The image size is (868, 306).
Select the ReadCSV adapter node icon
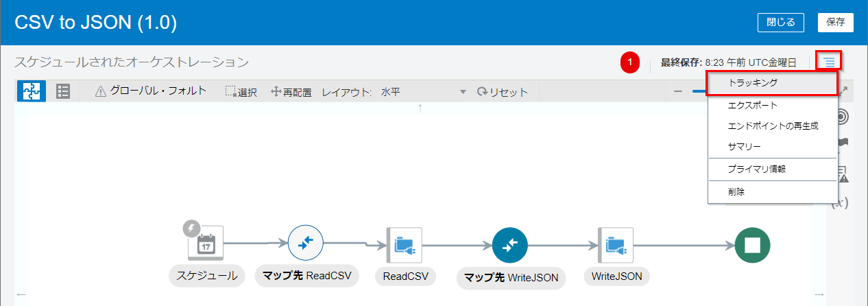coord(404,245)
